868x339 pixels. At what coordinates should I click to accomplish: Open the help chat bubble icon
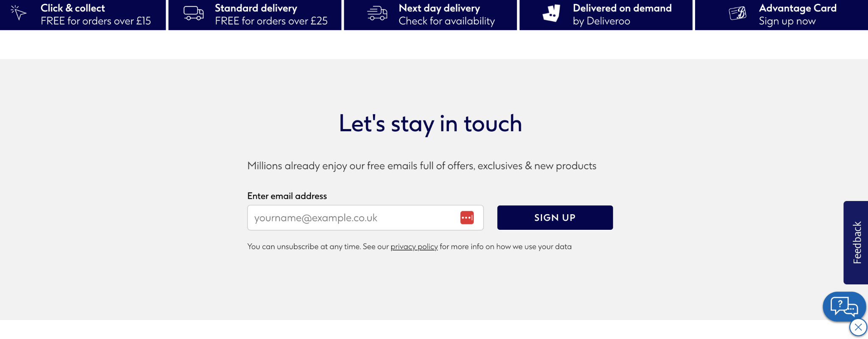click(844, 306)
